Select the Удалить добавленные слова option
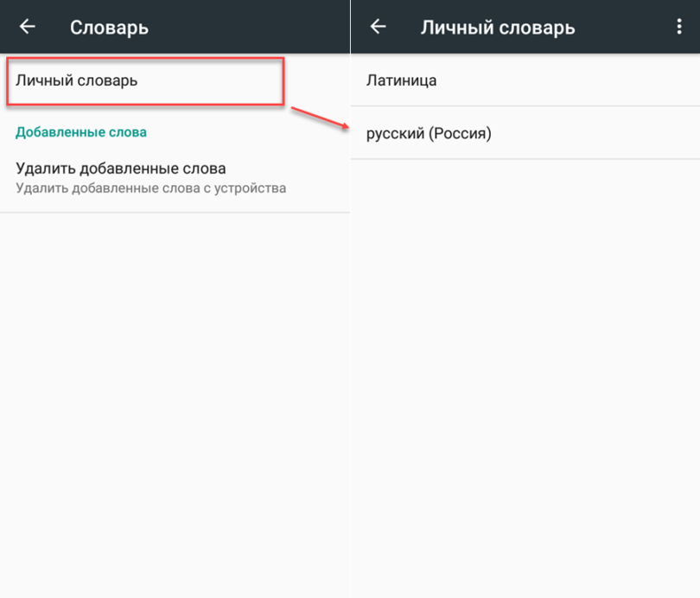700x598 pixels. (121, 169)
